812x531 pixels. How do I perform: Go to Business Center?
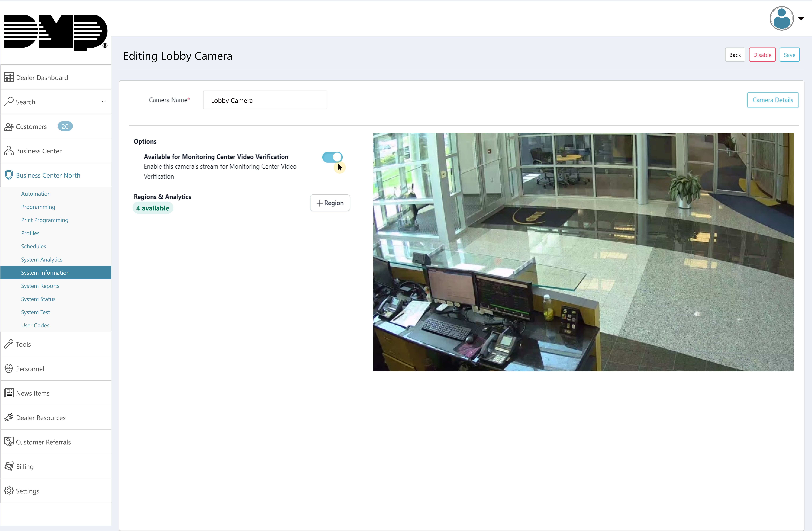[56, 151]
